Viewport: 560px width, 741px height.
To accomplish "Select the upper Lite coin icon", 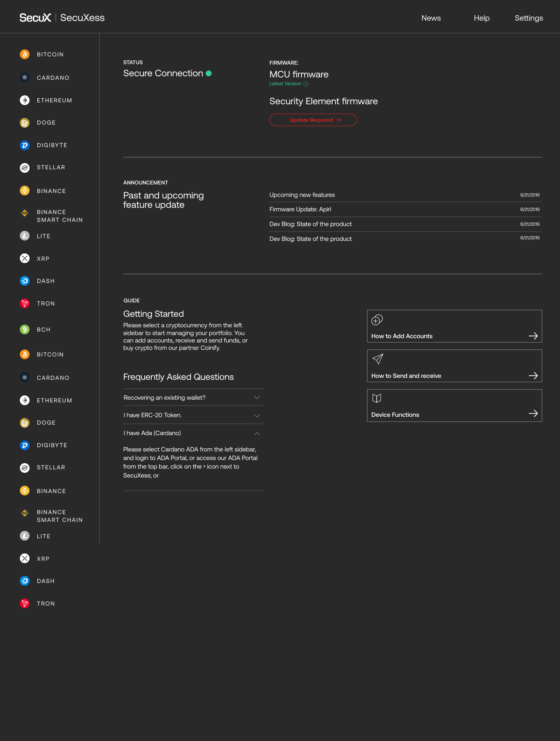I will [24, 235].
